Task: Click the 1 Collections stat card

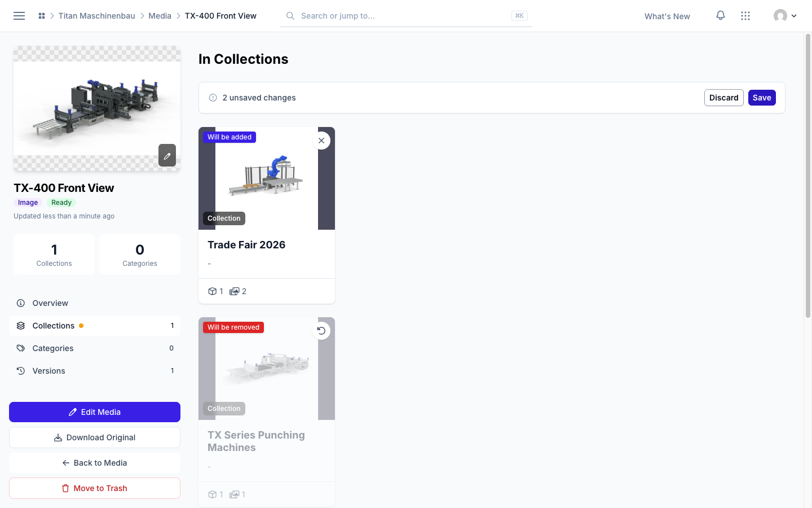Action: [54, 255]
